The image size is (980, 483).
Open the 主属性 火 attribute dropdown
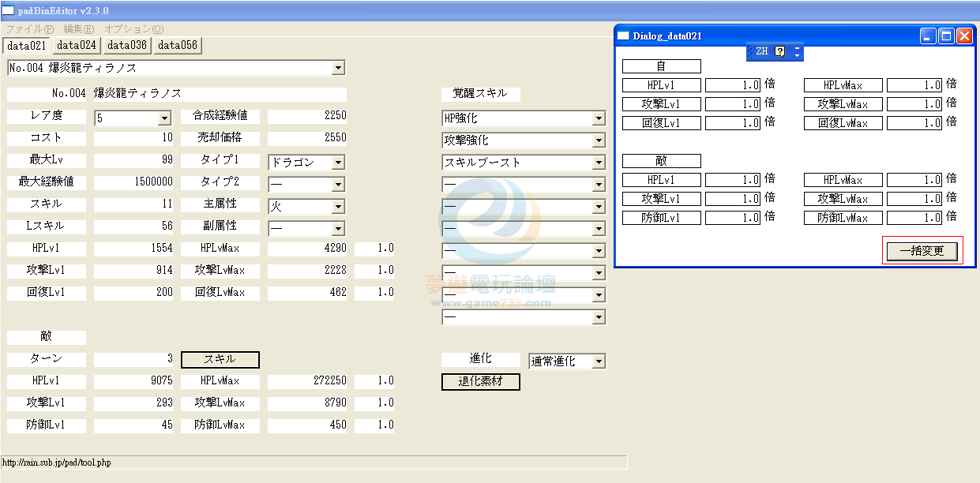(x=338, y=207)
